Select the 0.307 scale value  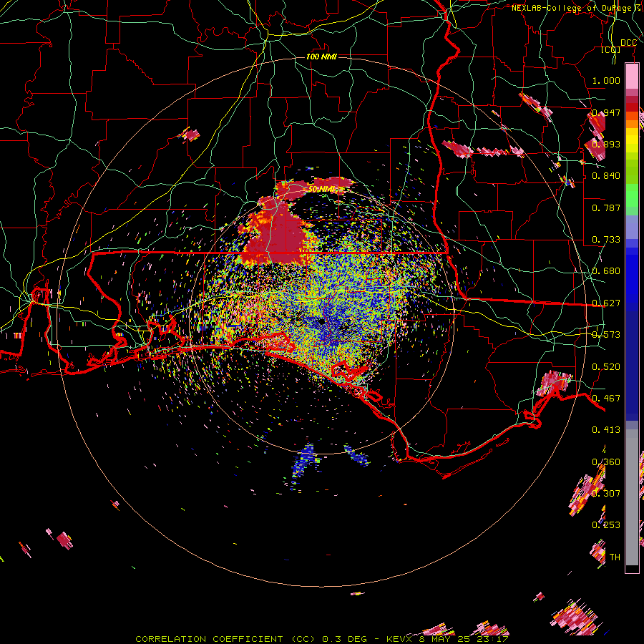606,493
